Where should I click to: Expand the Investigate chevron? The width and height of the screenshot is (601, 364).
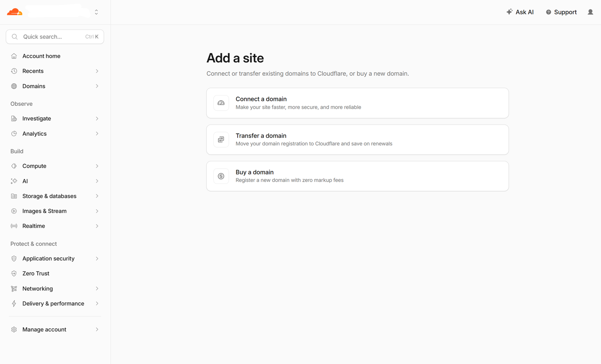(97, 119)
